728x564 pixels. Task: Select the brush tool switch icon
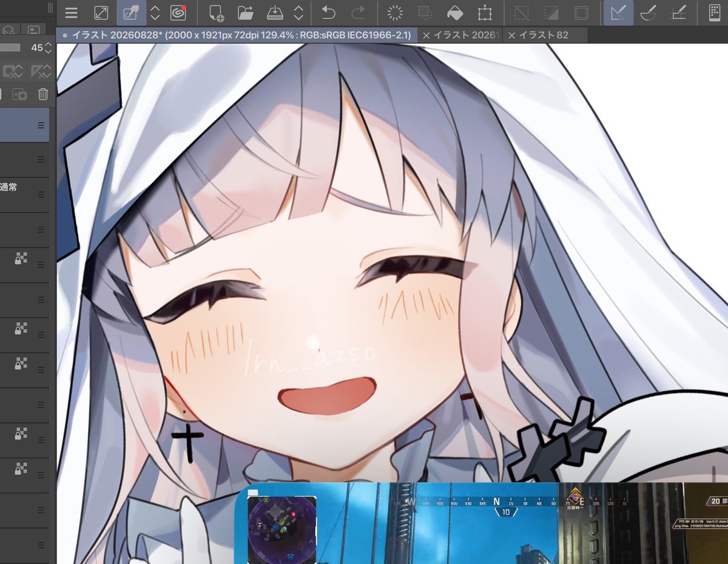point(131,13)
